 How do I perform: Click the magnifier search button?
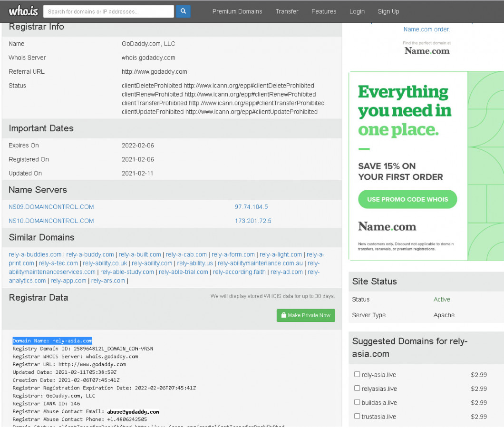183,11
